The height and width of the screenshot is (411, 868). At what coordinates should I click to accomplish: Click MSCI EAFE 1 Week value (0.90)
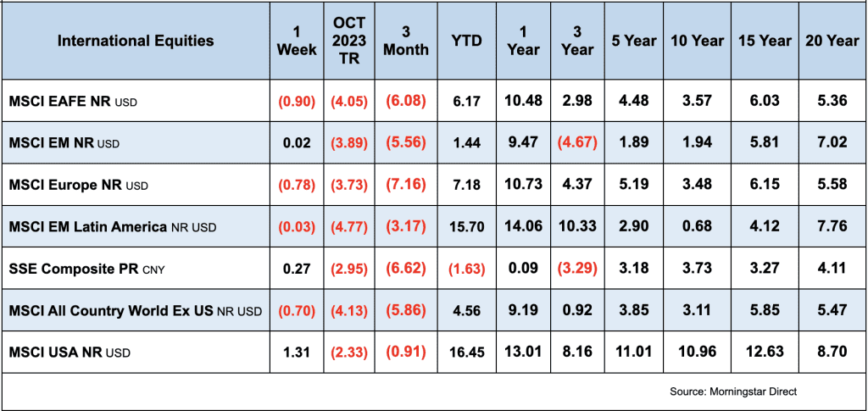[296, 102]
